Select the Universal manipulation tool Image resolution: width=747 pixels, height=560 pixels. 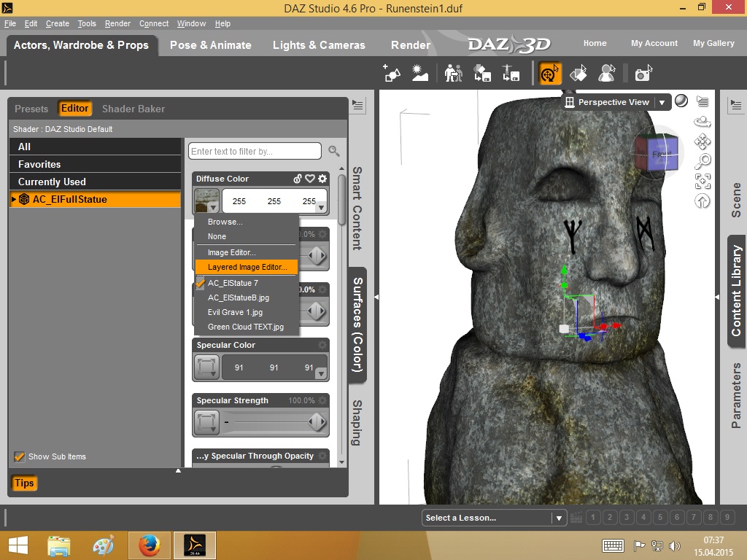click(x=550, y=74)
